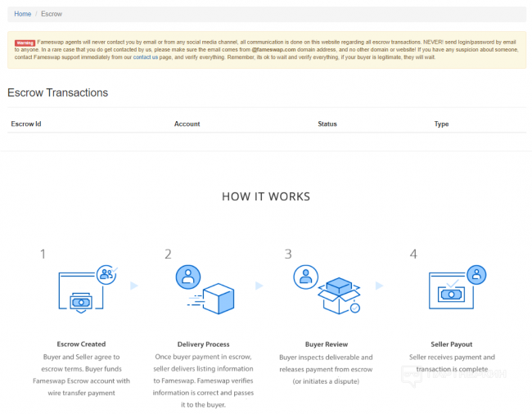Click the Status column header
The image size is (532, 414).
point(327,124)
